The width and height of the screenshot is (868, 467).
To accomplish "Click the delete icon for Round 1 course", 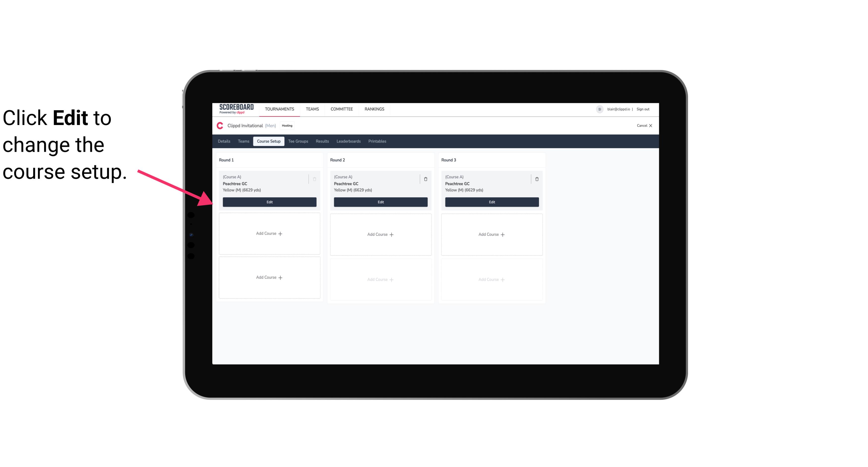I will pyautogui.click(x=315, y=179).
